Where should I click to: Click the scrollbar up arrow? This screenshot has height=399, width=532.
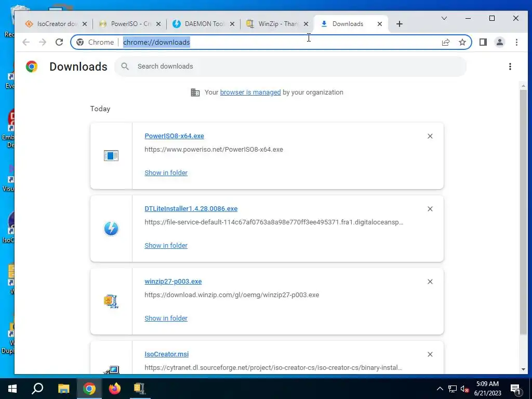coord(523,86)
